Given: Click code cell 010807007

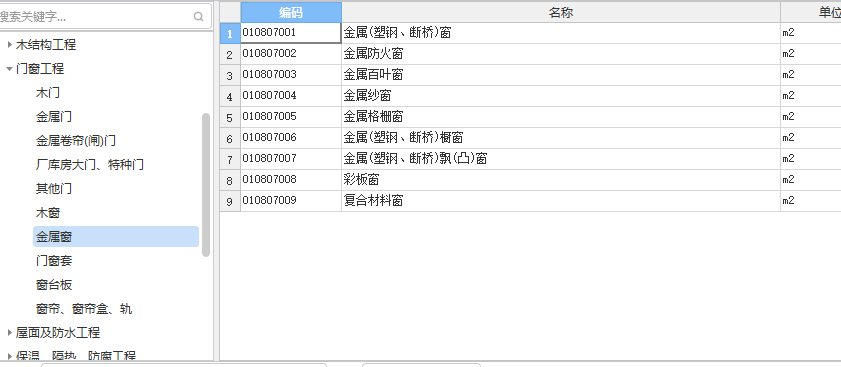Looking at the screenshot, I should 291,159.
